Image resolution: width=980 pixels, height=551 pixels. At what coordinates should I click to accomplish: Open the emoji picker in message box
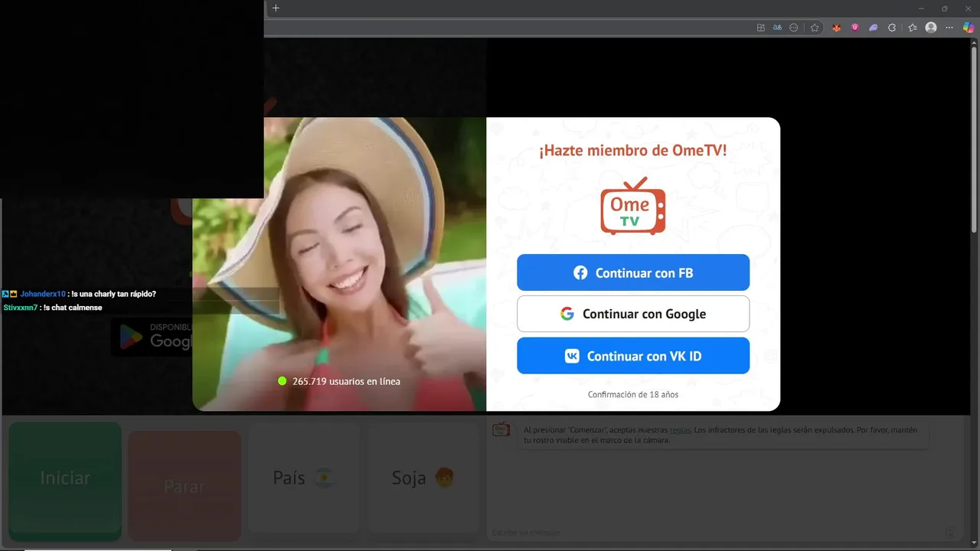[x=949, y=532]
